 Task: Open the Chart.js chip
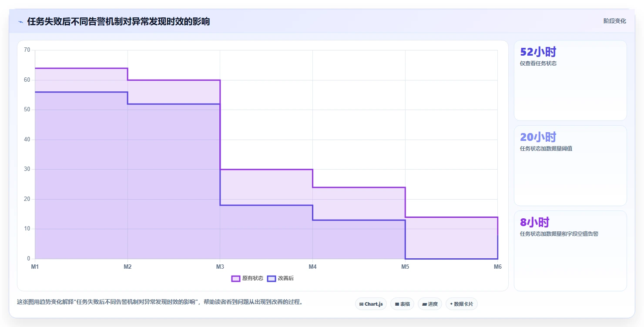click(x=371, y=304)
